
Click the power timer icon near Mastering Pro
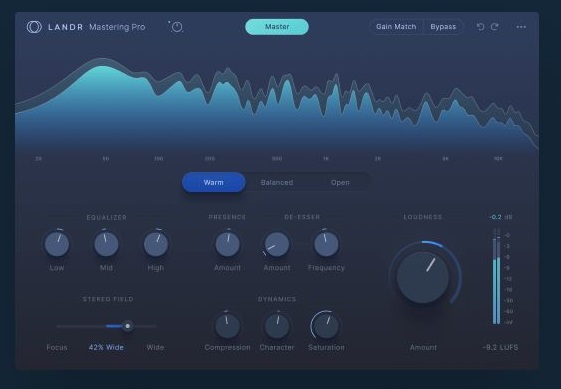pos(176,27)
